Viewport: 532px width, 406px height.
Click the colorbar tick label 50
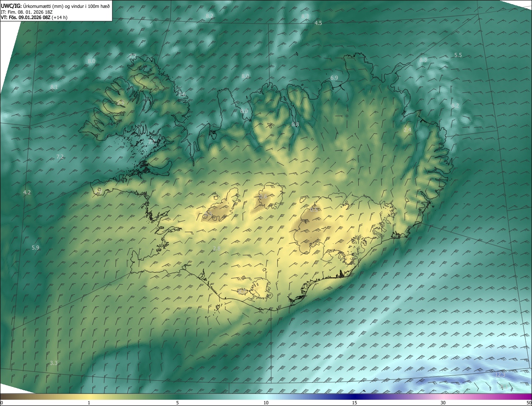pyautogui.click(x=529, y=403)
